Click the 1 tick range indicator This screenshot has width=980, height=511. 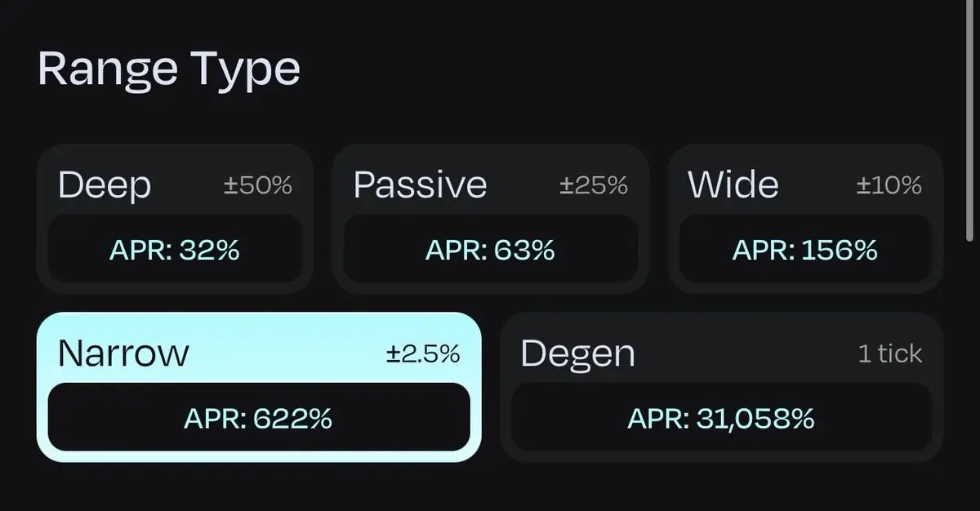(889, 354)
